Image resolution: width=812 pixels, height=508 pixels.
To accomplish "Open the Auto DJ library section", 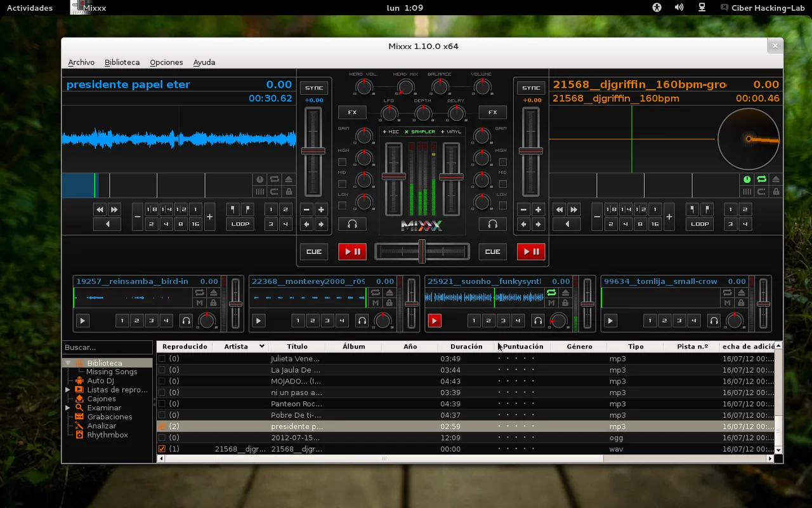I will point(100,381).
